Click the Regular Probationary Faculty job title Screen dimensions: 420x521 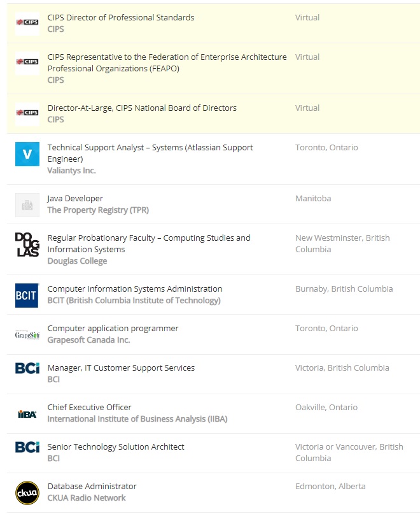149,238
